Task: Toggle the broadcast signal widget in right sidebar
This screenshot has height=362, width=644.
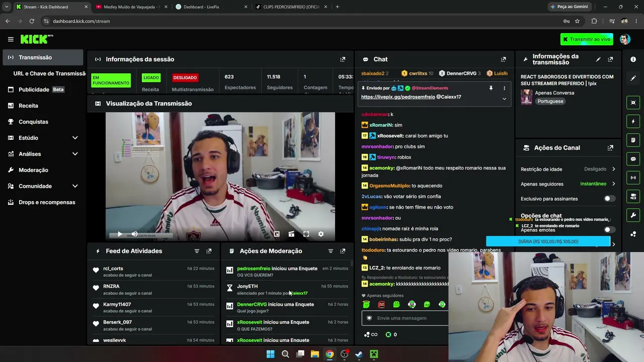Action: tap(633, 177)
